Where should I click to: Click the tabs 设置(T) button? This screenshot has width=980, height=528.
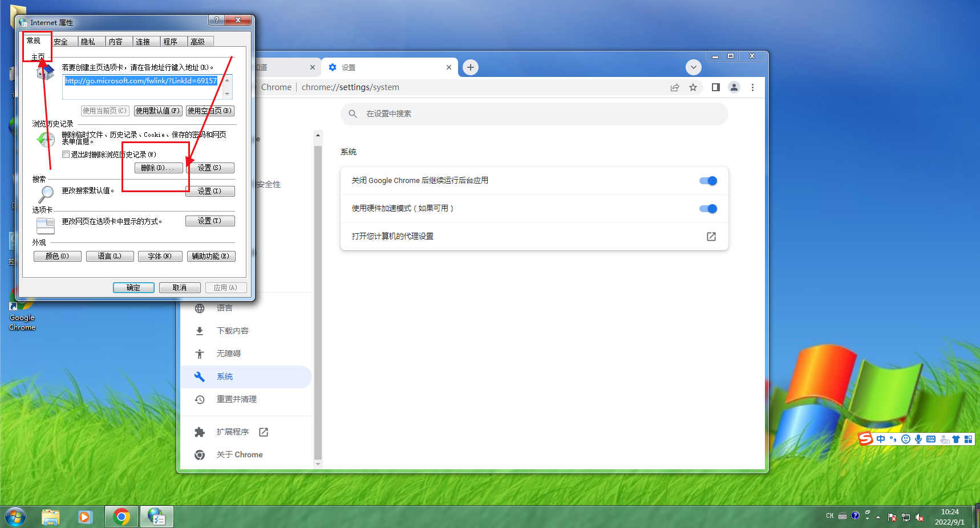[x=210, y=221]
